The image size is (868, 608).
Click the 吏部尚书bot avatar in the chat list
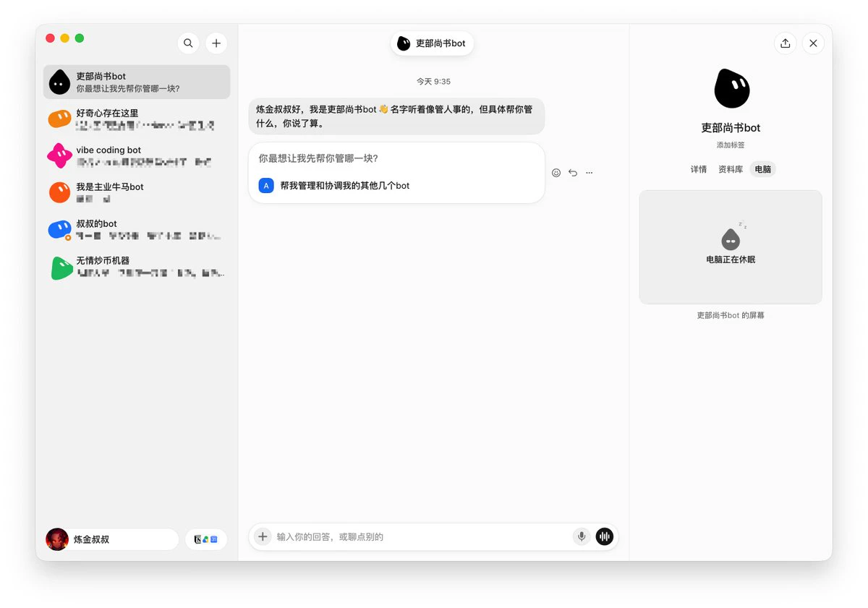pos(59,82)
